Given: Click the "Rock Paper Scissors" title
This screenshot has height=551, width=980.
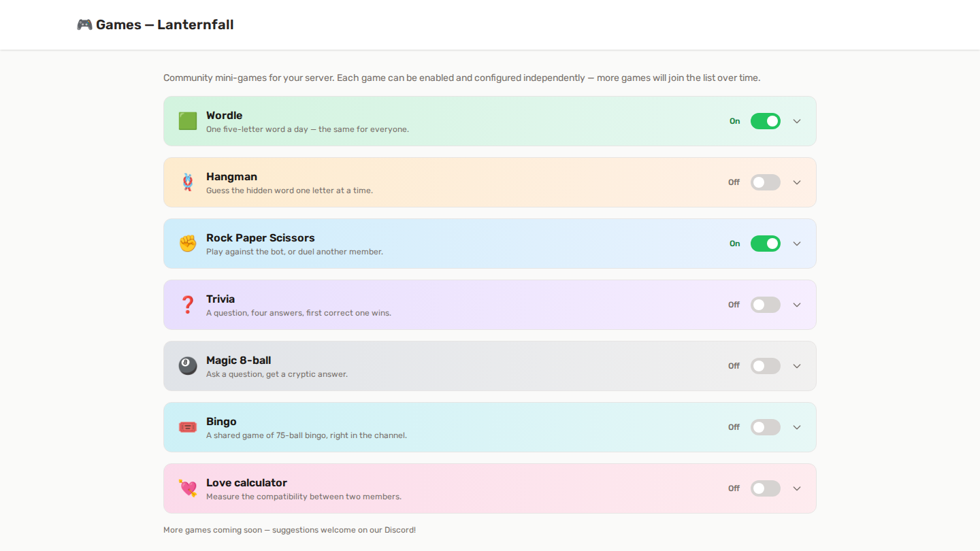Looking at the screenshot, I should pos(261,238).
